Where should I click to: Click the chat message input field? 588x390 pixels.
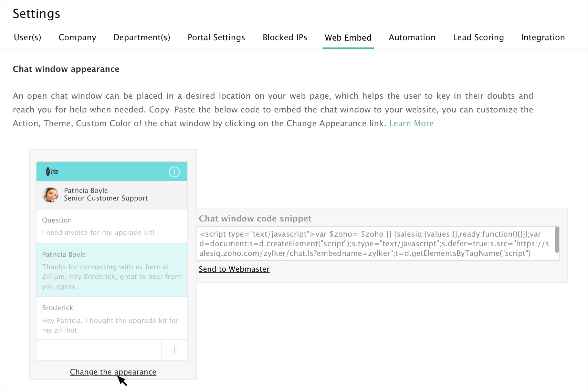point(99,350)
